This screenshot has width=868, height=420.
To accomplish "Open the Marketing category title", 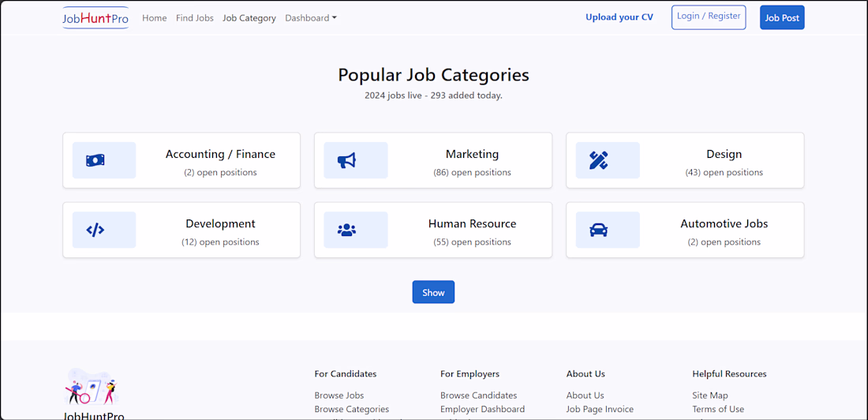I will (x=472, y=154).
